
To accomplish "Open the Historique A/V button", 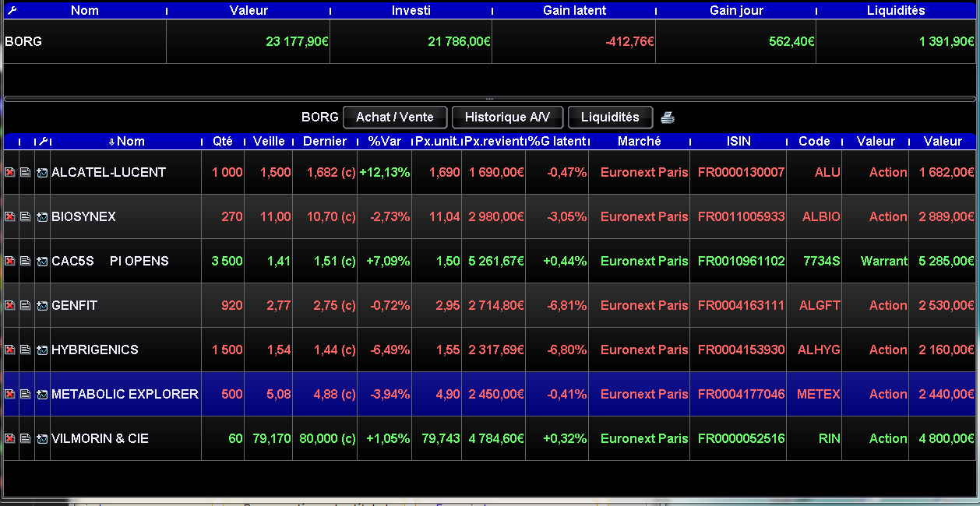I will (507, 117).
